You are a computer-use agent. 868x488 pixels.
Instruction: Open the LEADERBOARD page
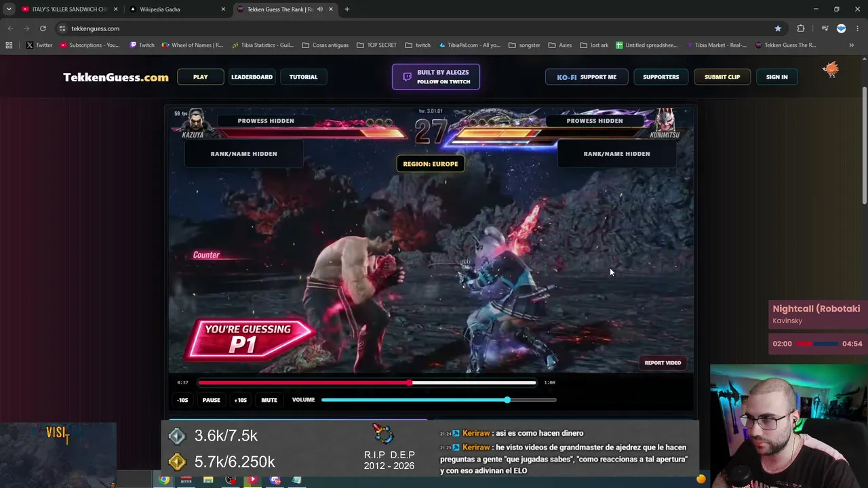[252, 77]
